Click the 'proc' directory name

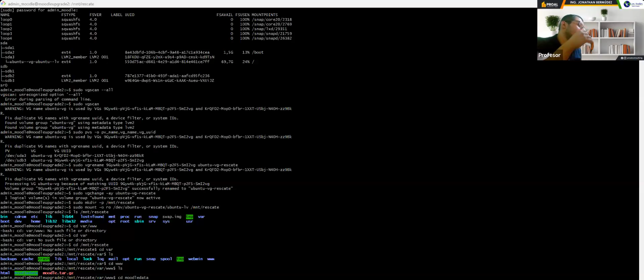(x=125, y=216)
